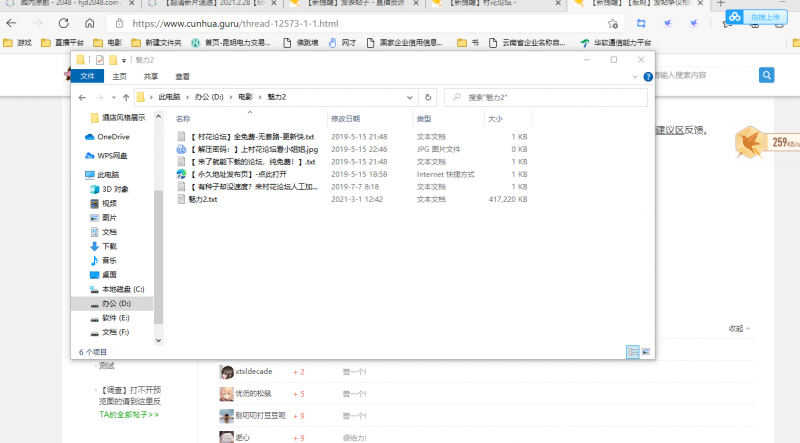800x443 pixels.
Task: Open Explorer help question mark icon
Action: 646,76
